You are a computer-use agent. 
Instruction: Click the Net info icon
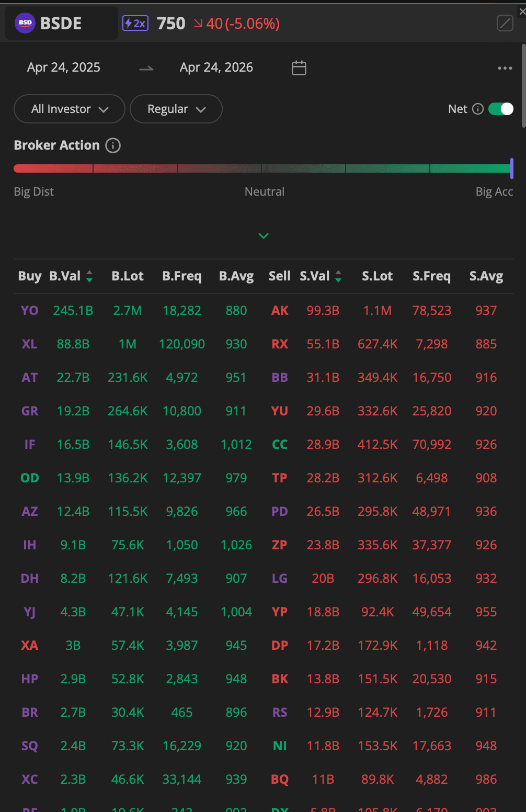click(x=478, y=109)
